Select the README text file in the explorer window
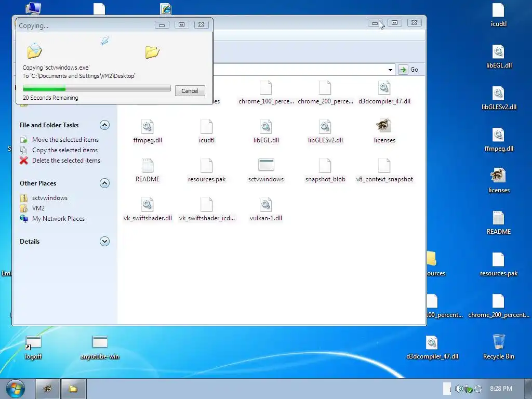 click(x=148, y=170)
